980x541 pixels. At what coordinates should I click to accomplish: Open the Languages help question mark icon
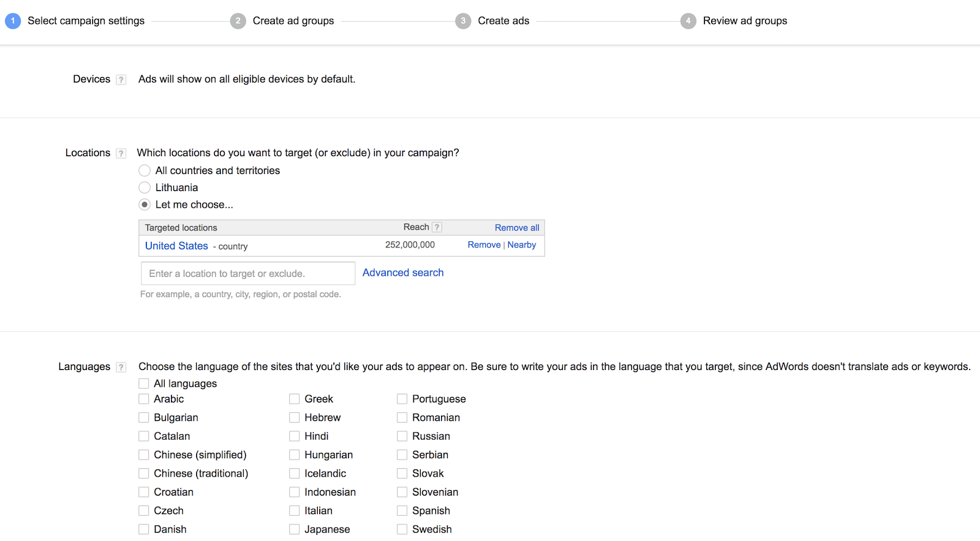point(121,367)
